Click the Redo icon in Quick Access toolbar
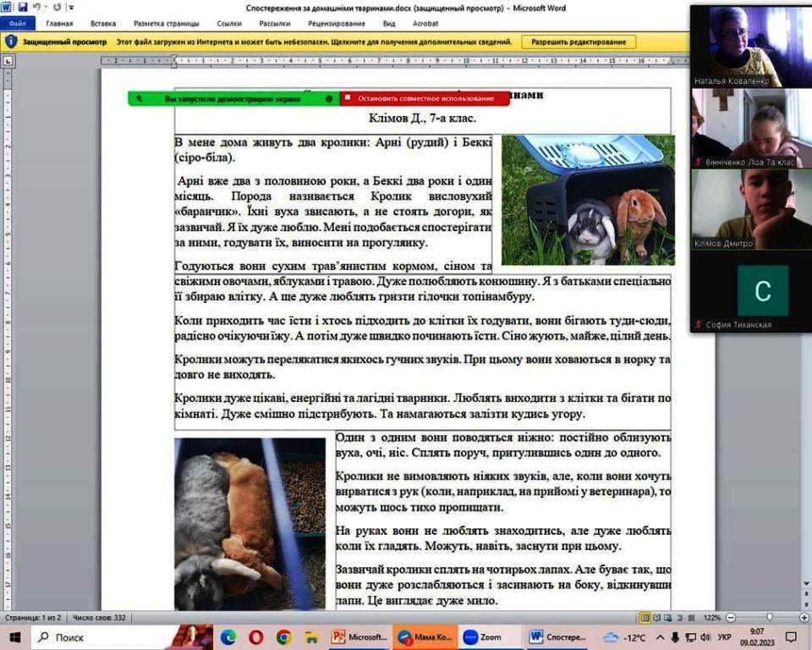This screenshot has height=650, width=812. tap(55, 7)
